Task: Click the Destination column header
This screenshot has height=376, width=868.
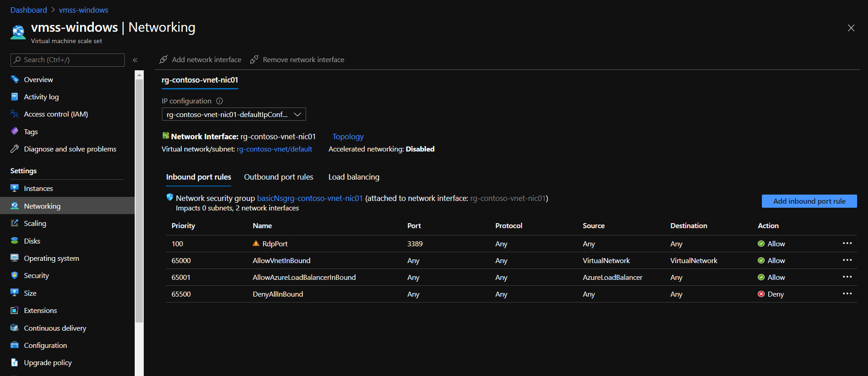Action: tap(689, 225)
